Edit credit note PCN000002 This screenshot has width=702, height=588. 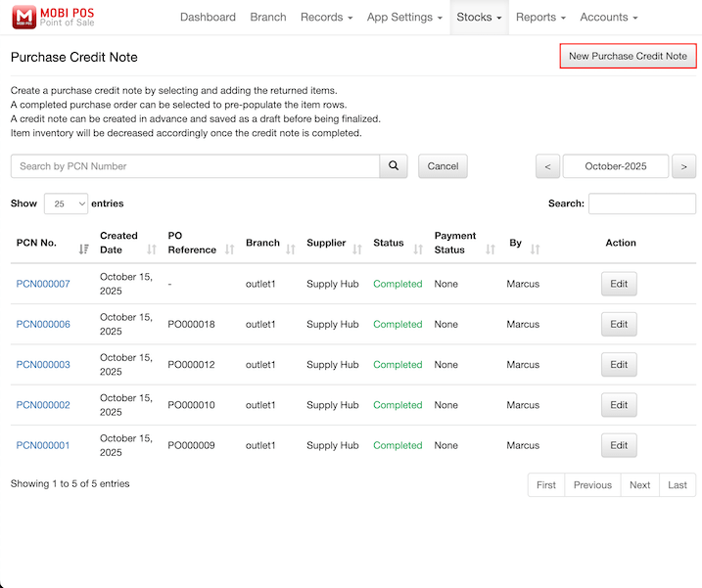[619, 404]
